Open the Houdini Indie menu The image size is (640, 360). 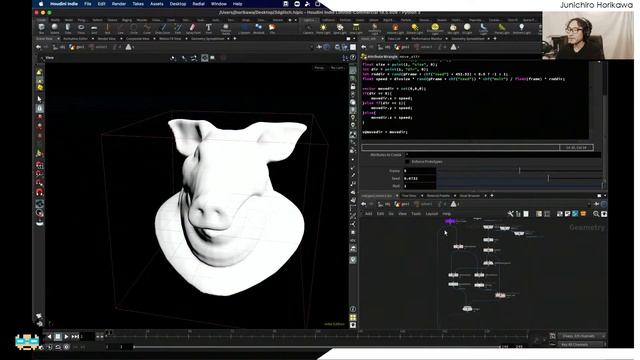pos(64,4)
